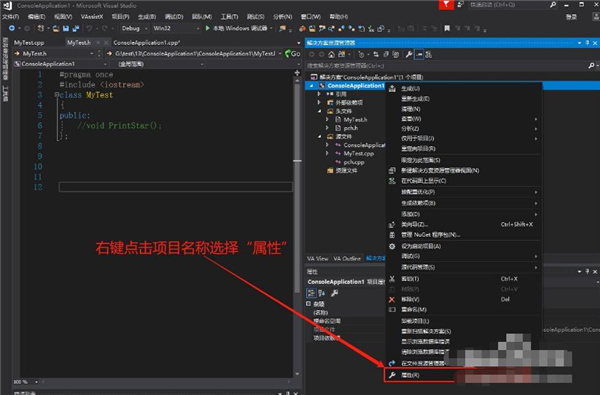Choose 类向导 Ctrl+Shift+X in the context menu
The image size is (600, 395).
pyautogui.click(x=463, y=224)
